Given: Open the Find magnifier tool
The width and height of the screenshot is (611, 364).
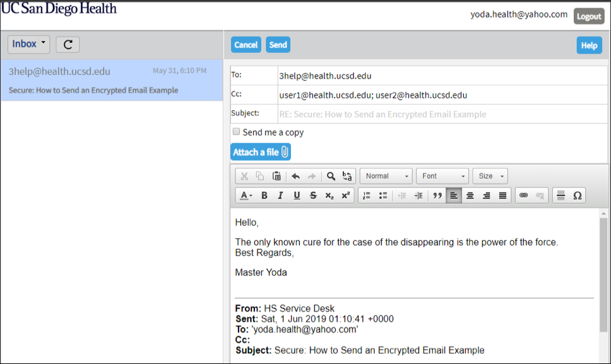Looking at the screenshot, I should 331,176.
